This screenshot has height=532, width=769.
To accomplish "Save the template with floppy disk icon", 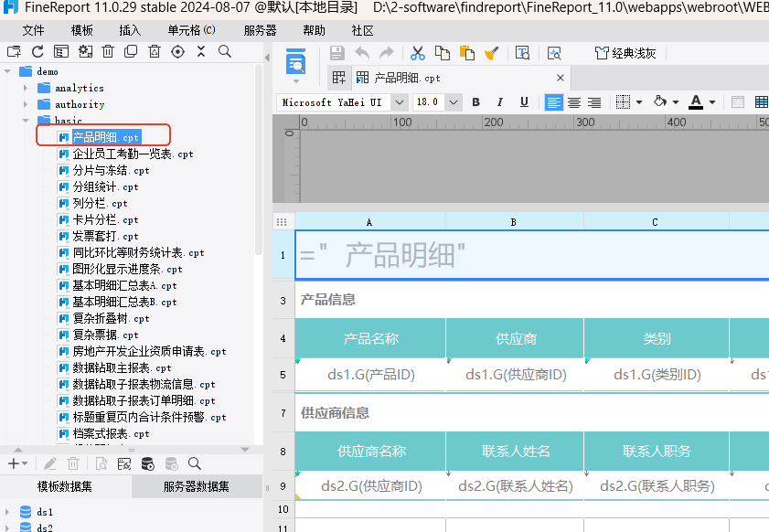I will pos(336,53).
